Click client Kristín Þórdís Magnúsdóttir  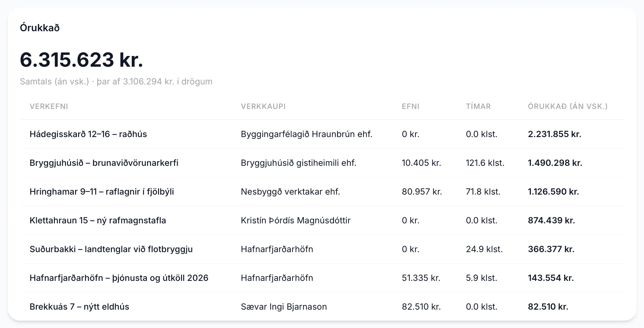click(296, 220)
